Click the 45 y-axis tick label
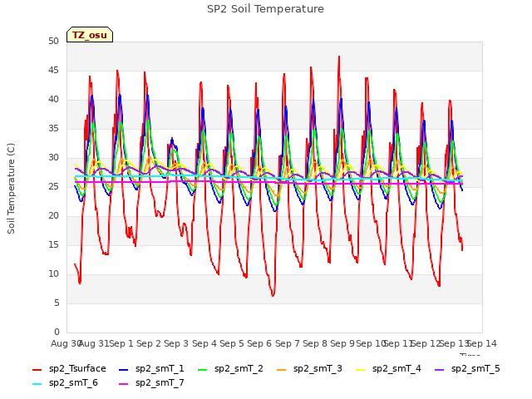The height and width of the screenshot is (399, 532). [53, 71]
